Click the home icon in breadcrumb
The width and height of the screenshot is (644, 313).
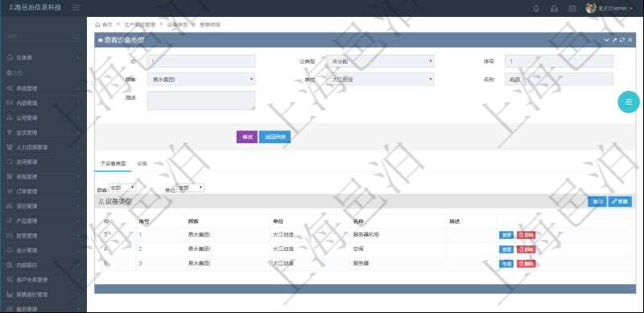coord(97,25)
